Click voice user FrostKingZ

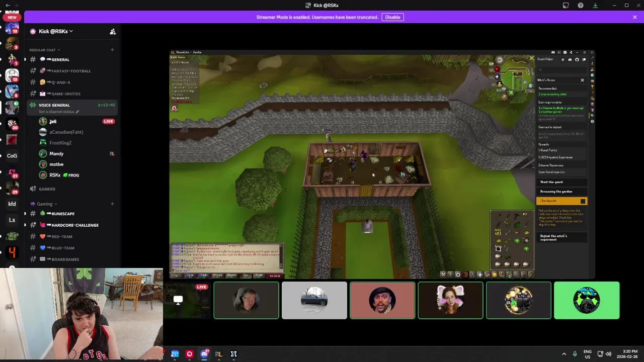tap(76, 143)
